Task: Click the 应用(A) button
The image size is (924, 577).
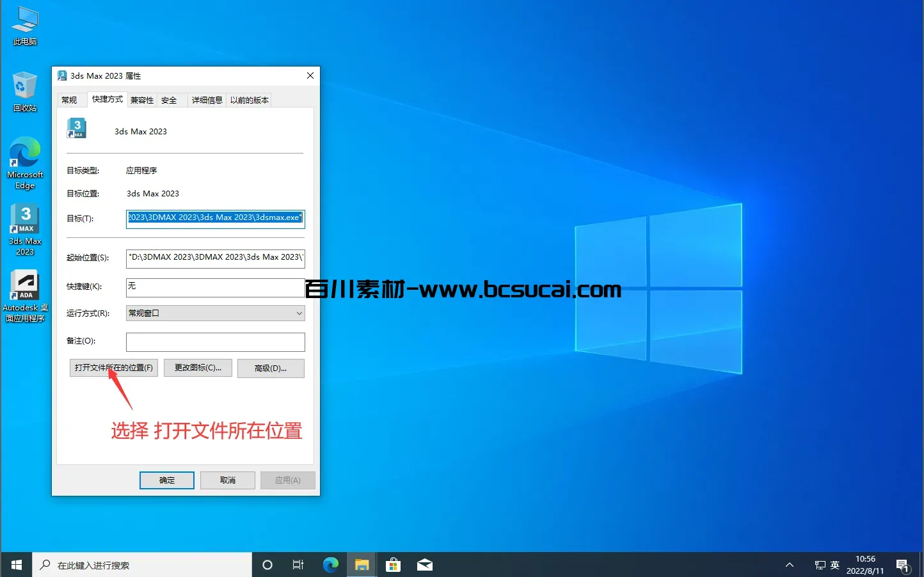Action: (288, 480)
